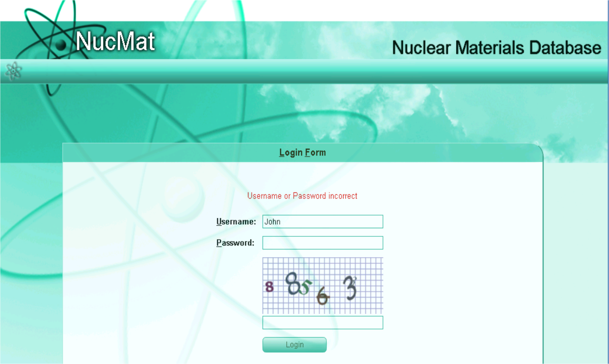Click the Nuclear Materials Database heading
The height and width of the screenshot is (364, 609).
coord(496,48)
